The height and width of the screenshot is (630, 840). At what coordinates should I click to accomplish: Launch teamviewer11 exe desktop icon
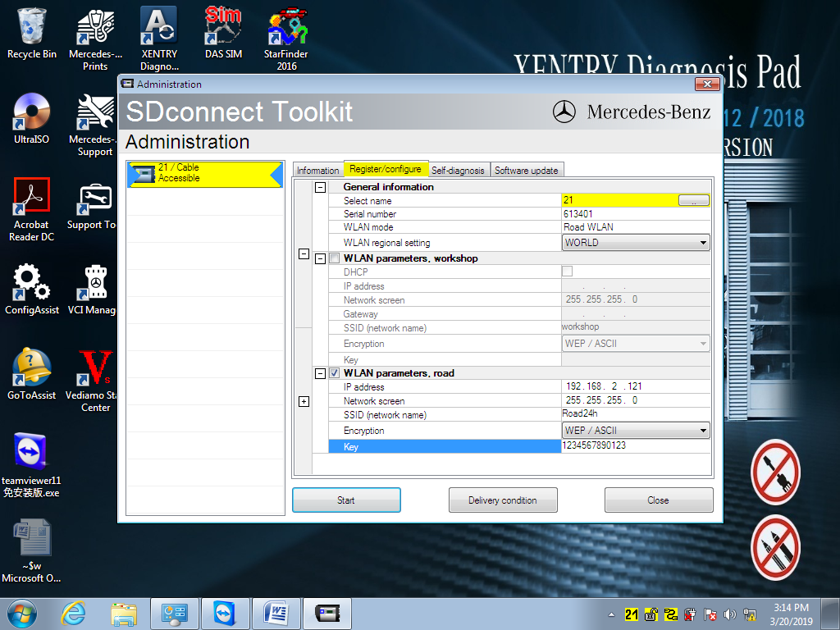click(32, 466)
